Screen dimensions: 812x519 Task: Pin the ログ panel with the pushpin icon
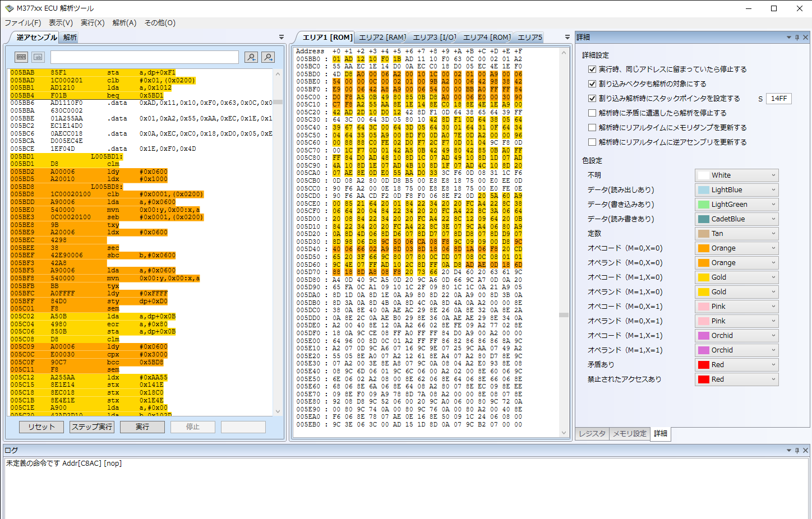pos(796,450)
